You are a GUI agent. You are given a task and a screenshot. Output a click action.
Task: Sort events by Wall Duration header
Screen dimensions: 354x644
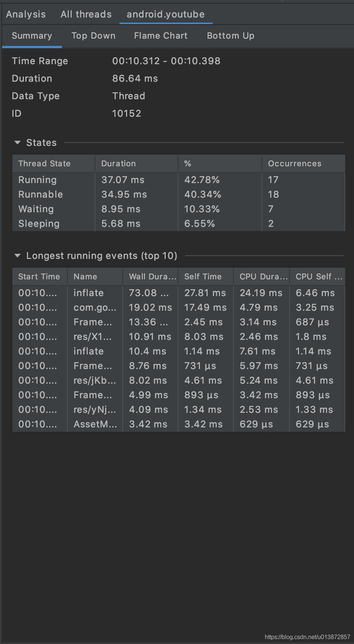(152, 276)
